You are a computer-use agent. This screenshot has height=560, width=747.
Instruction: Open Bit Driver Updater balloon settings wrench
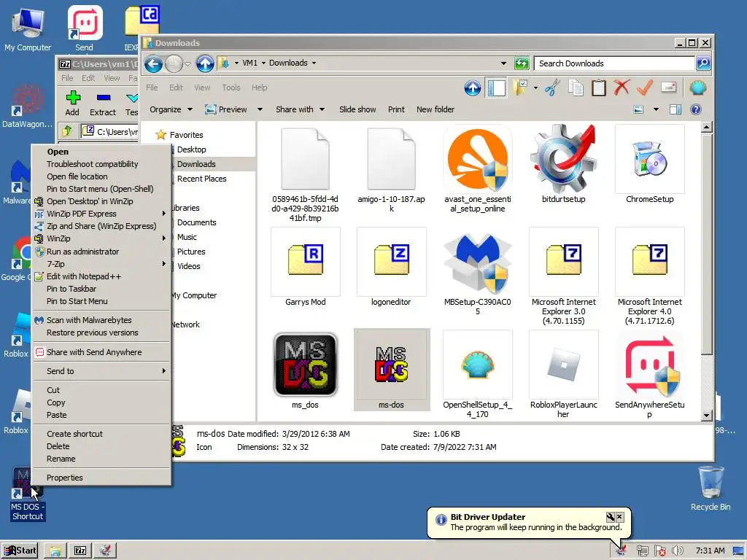click(x=611, y=517)
